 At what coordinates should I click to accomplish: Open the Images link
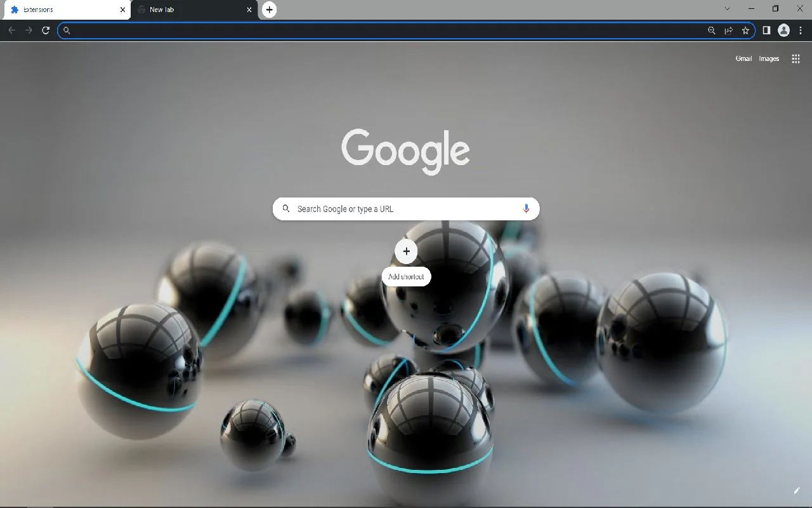(x=769, y=58)
